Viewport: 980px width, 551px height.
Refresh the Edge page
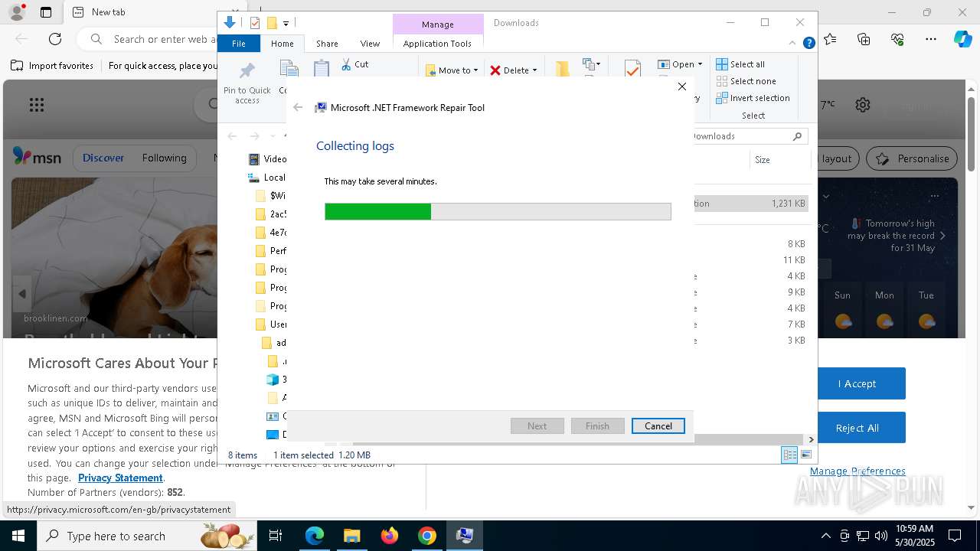pyautogui.click(x=55, y=39)
